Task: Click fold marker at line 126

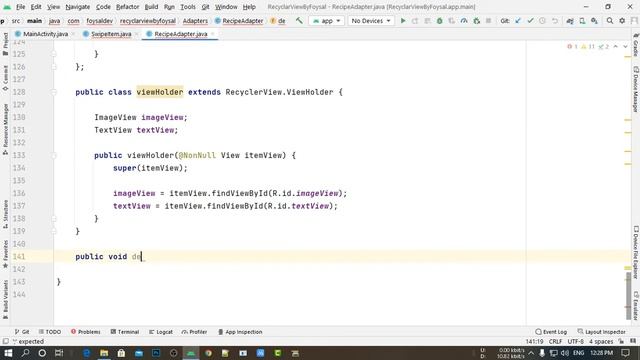Action: (x=54, y=67)
